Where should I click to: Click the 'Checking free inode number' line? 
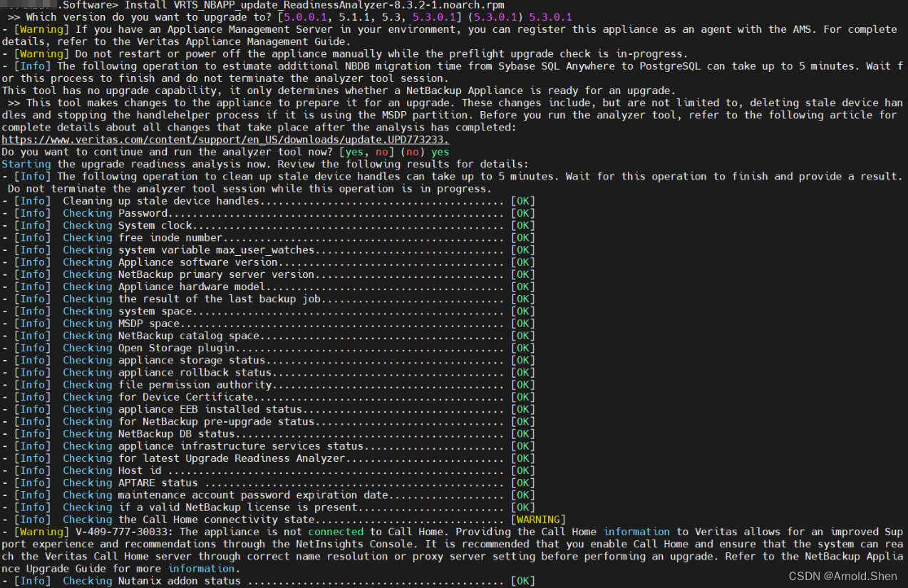pos(268,237)
